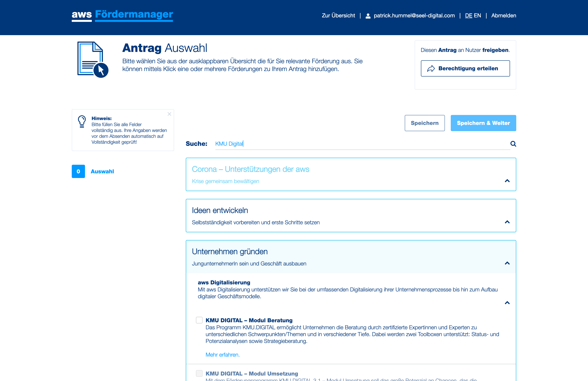
Task: Click the KMU DIGITAL – Modul Umsetzung title
Action: (252, 374)
